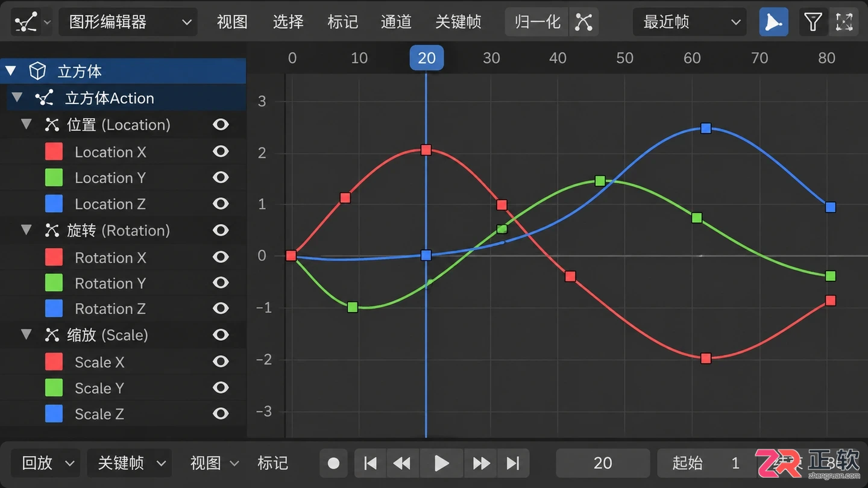Collapse the 旋转 (Rotation) group
Image resolution: width=868 pixels, height=488 pixels.
coord(26,230)
